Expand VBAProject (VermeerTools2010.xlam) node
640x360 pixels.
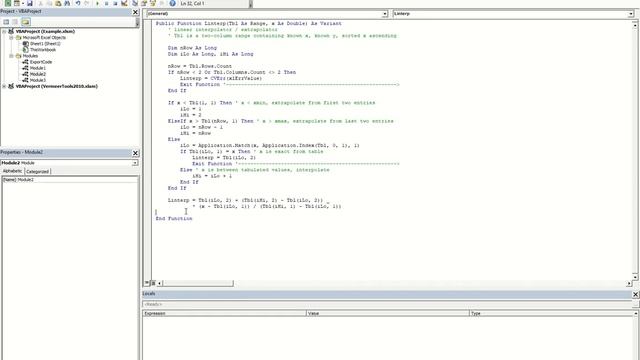pyautogui.click(x=4, y=86)
